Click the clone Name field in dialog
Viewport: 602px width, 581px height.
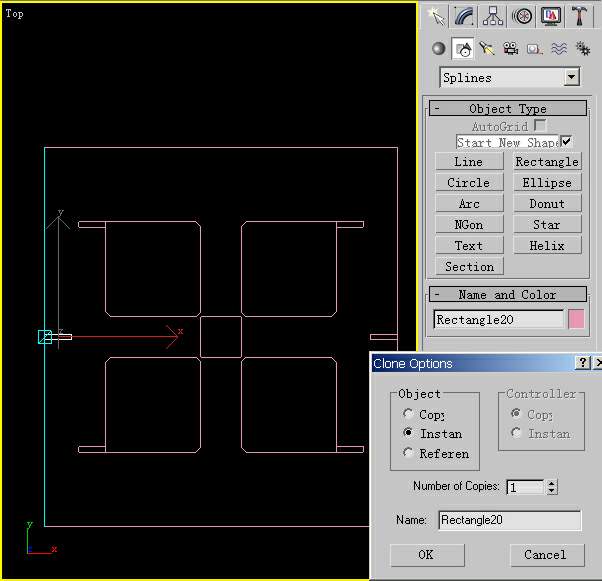pos(509,520)
